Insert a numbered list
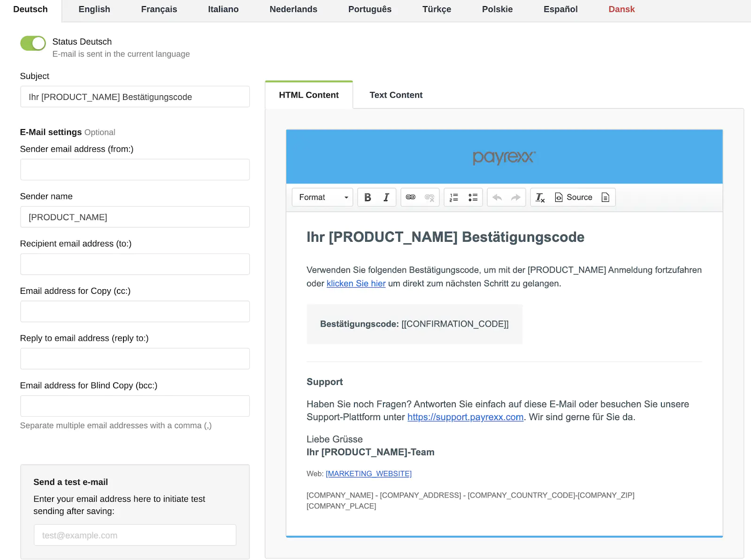Screen dimensions: 751x560 (454, 198)
